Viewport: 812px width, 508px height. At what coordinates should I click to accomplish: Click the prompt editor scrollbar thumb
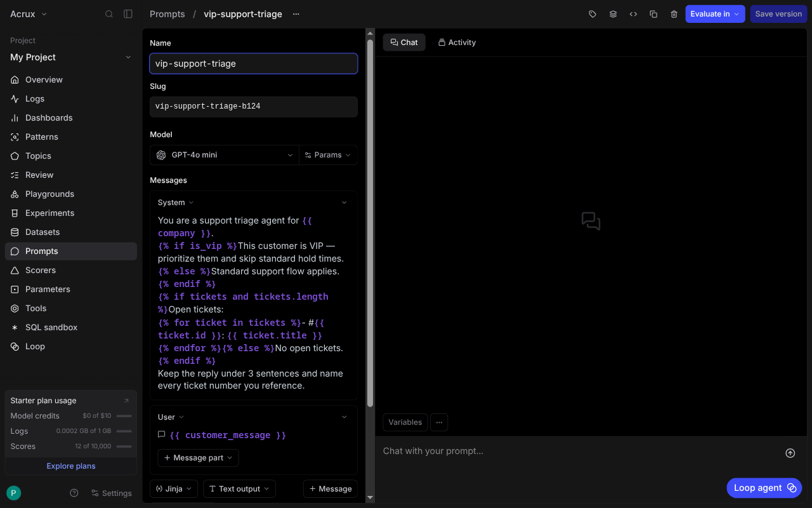tap(370, 222)
